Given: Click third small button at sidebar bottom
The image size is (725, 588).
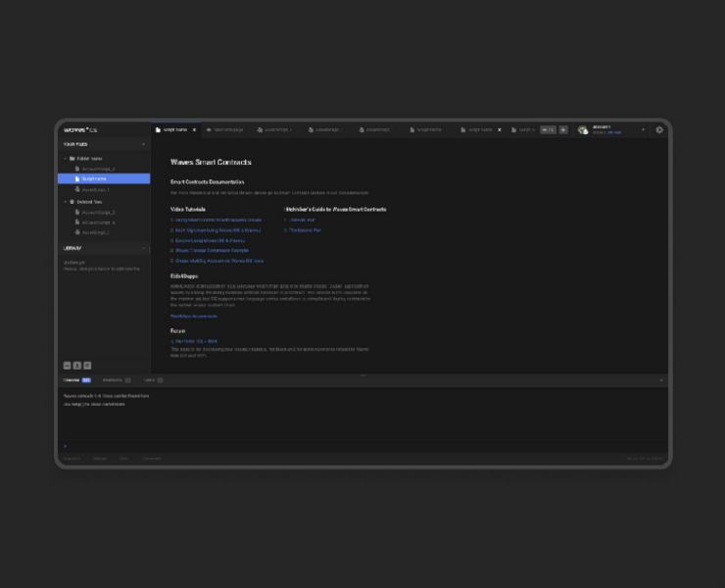Looking at the screenshot, I should coord(87,366).
